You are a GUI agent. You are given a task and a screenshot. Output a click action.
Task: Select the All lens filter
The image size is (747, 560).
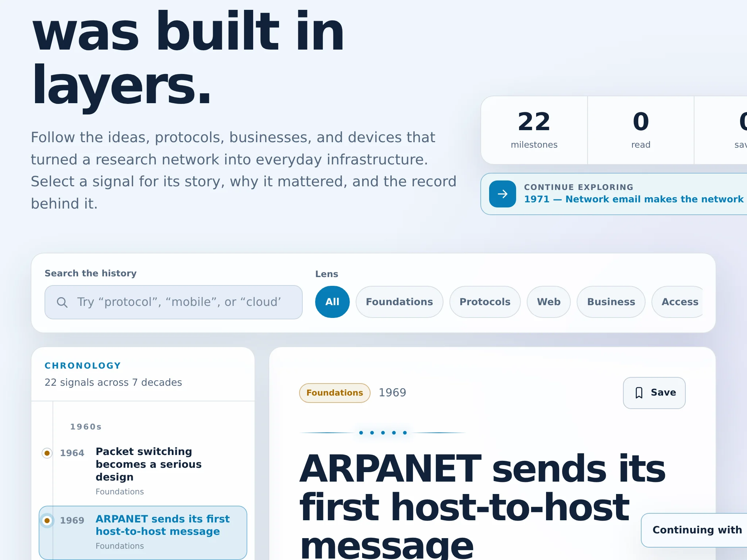point(332,302)
